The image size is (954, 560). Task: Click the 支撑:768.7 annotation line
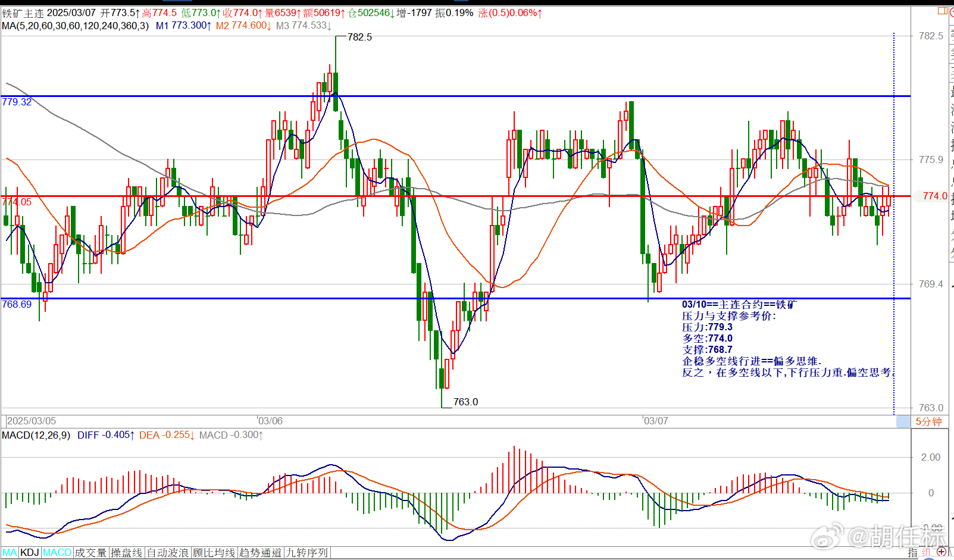coord(707,349)
